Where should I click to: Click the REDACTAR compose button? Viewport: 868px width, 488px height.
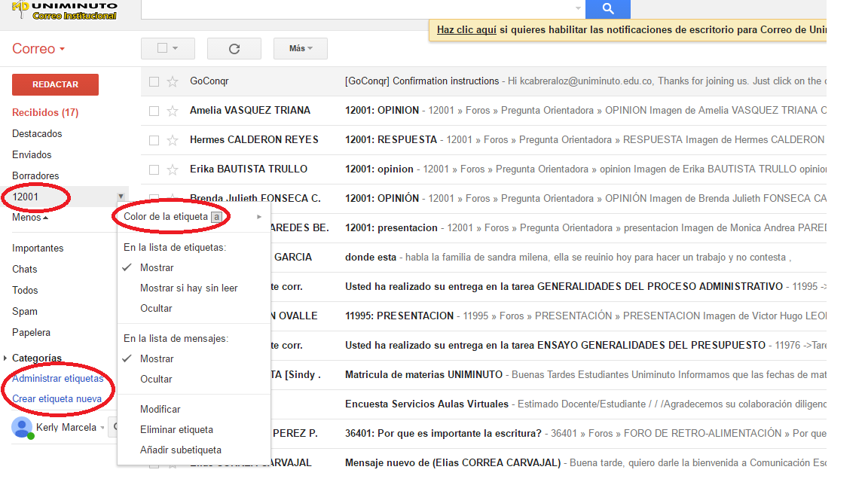55,84
